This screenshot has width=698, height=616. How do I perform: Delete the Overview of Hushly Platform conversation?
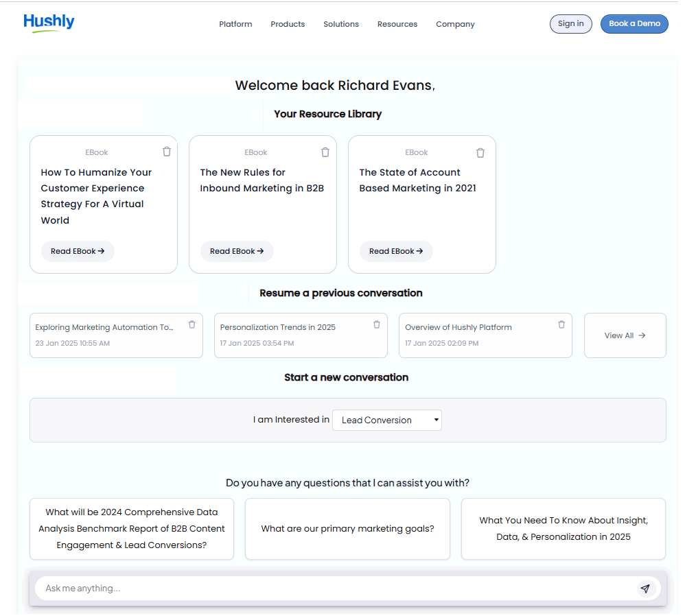[x=561, y=324]
